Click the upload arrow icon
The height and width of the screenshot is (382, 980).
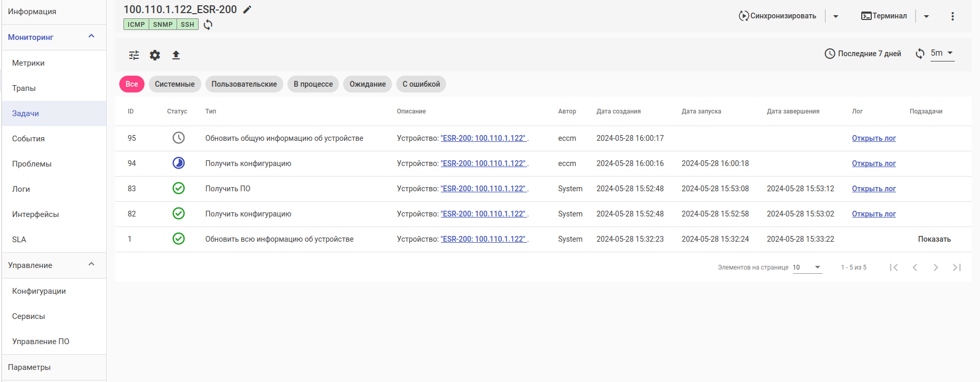(x=176, y=55)
